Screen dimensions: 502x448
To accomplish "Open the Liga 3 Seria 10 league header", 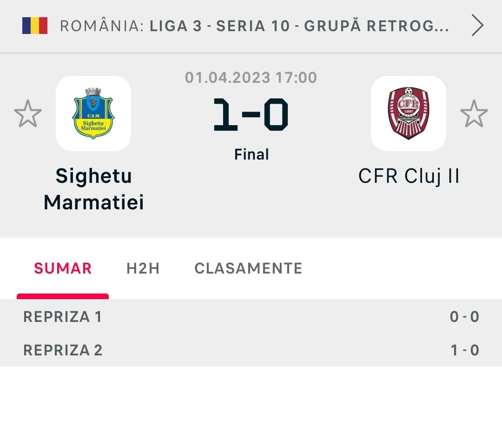I will point(254,26).
